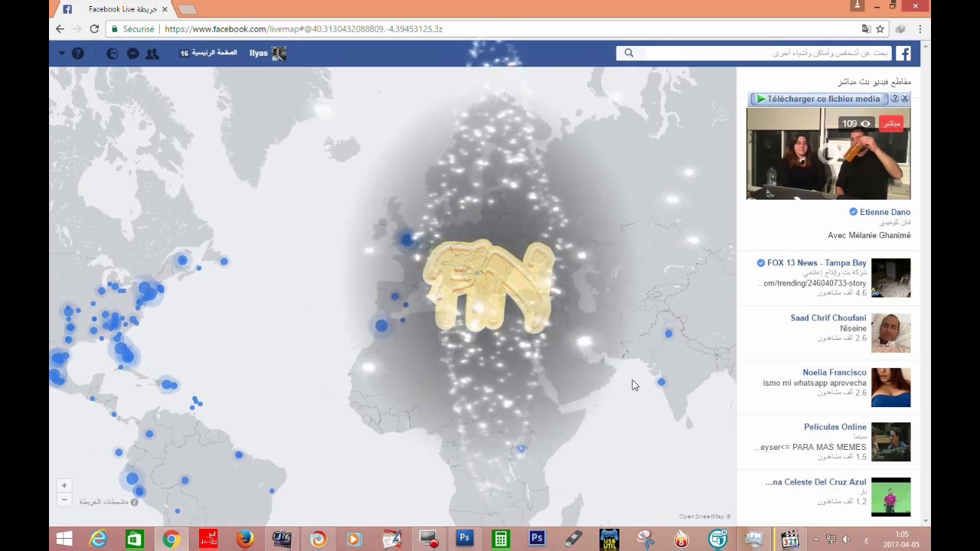
Task: Open FOX 13 News video thumbnail
Action: click(890, 278)
